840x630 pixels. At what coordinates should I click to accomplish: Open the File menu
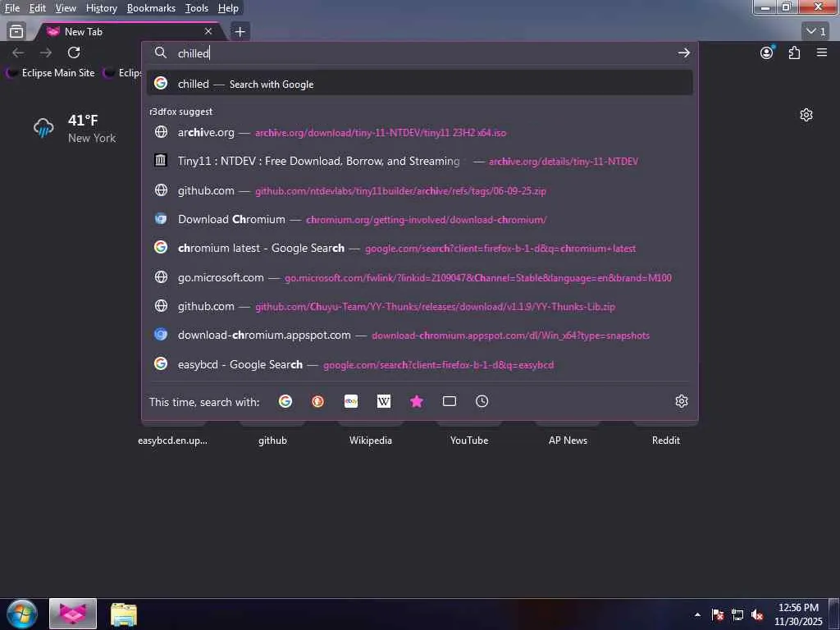(12, 8)
